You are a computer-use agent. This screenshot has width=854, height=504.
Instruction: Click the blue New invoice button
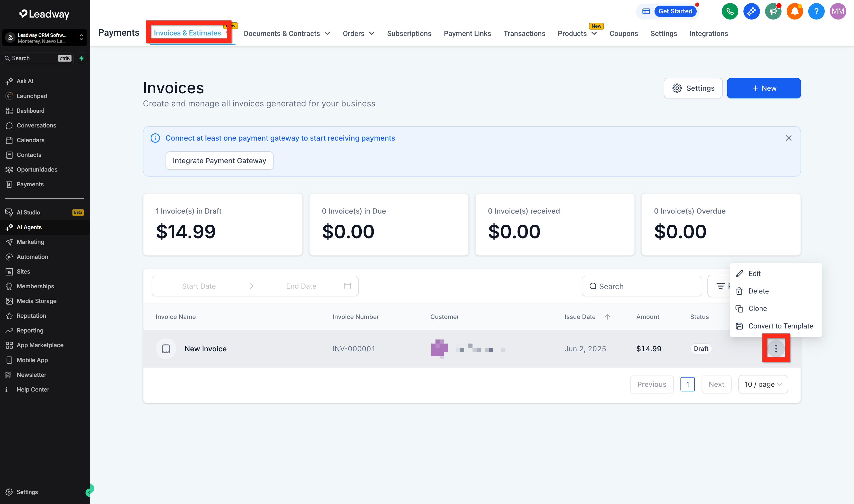(x=764, y=88)
